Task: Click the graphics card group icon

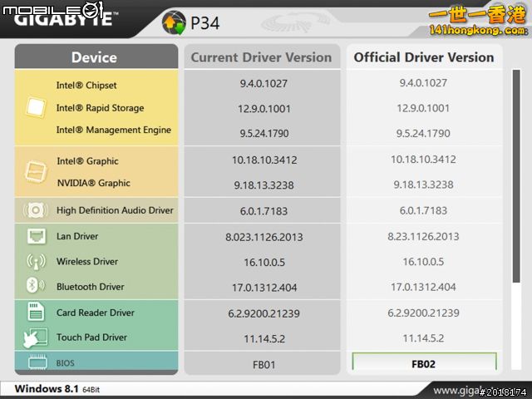Action: pos(36,172)
